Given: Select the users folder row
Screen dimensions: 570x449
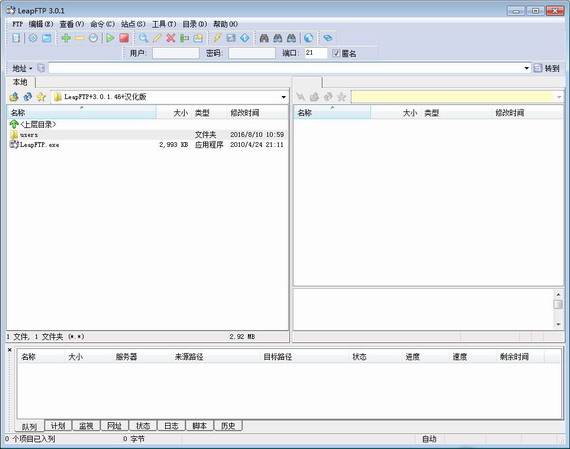Looking at the screenshot, I should point(147,135).
